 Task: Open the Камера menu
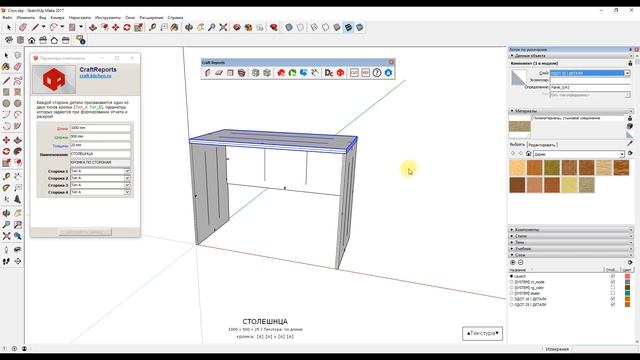[58, 18]
